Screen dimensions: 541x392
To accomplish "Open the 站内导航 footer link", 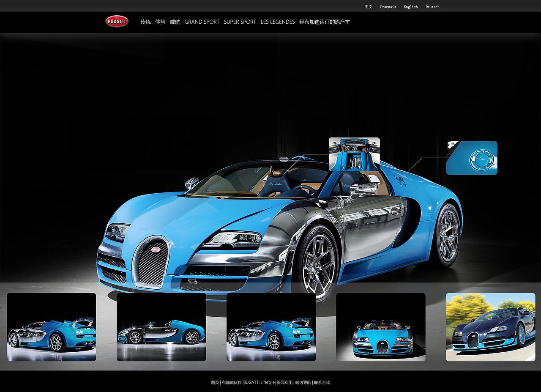I will (x=303, y=382).
